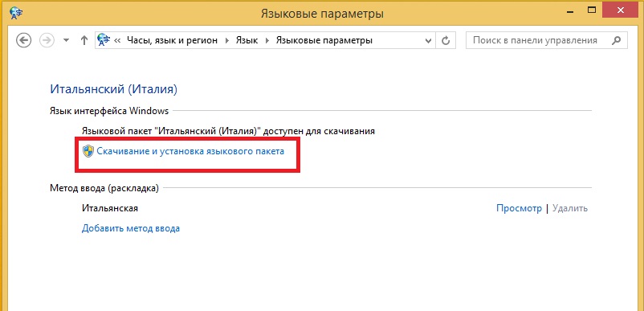The image size is (644, 311).
Task: Click the 'Метод ввода (раскладка)' section label
Action: (104, 189)
